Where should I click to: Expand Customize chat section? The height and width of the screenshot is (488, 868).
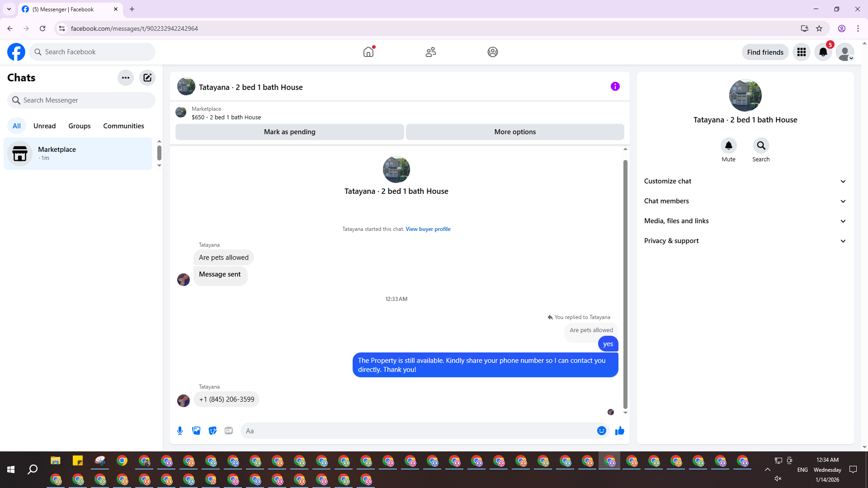coord(745,181)
